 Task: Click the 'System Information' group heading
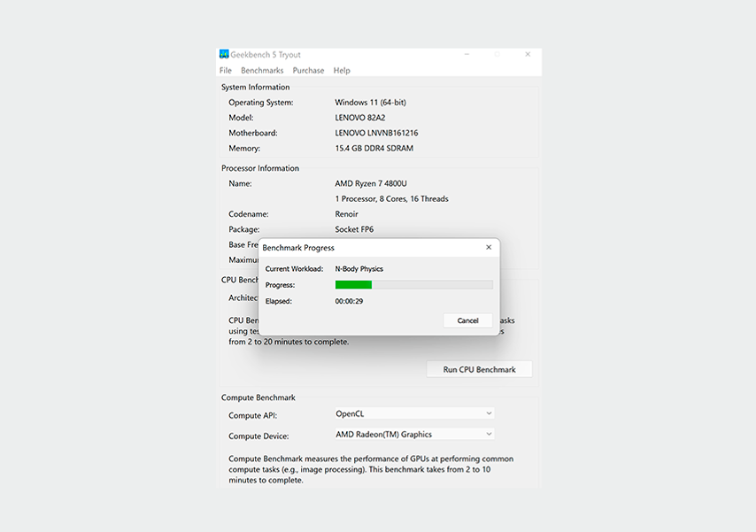click(256, 88)
